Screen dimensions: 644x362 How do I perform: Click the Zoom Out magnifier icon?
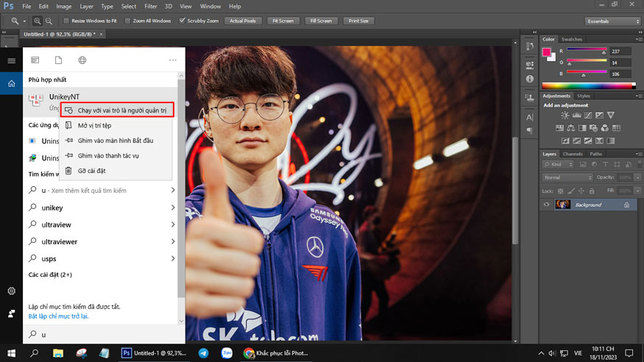49,21
